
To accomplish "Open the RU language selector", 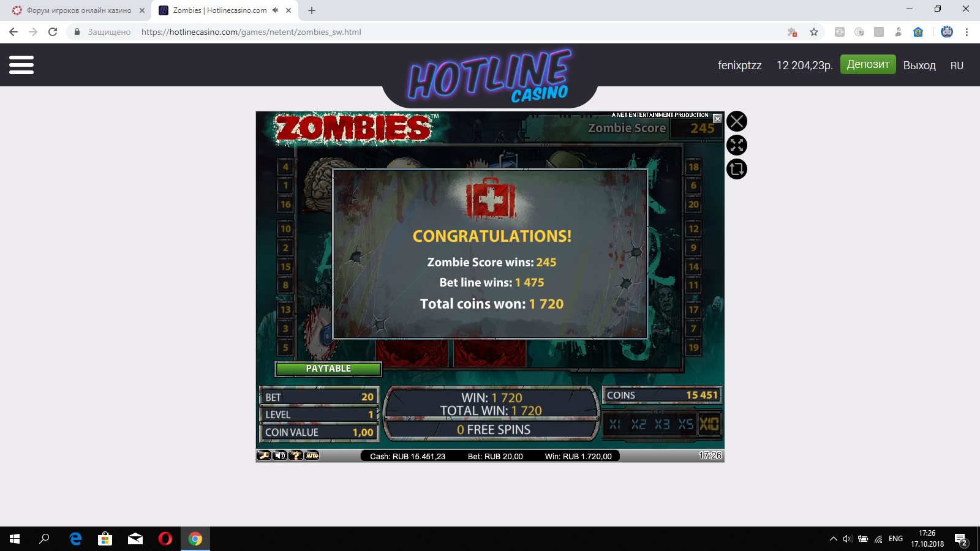I will [x=957, y=66].
